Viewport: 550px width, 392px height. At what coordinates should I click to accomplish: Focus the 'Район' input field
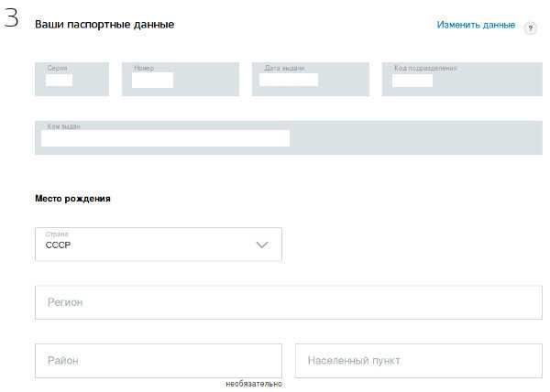click(x=159, y=361)
